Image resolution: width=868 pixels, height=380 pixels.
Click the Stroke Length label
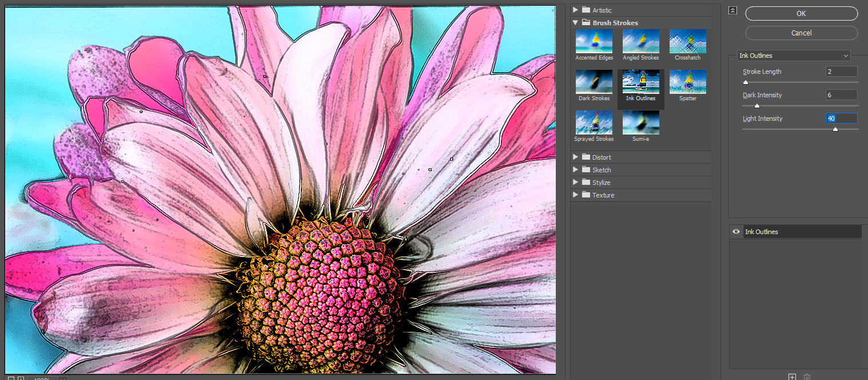(x=762, y=72)
